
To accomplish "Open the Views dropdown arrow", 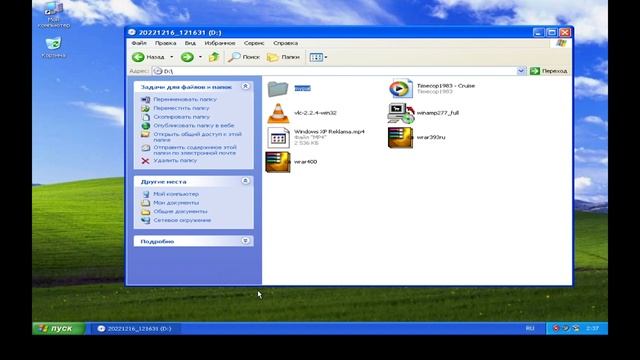I will tap(326, 57).
